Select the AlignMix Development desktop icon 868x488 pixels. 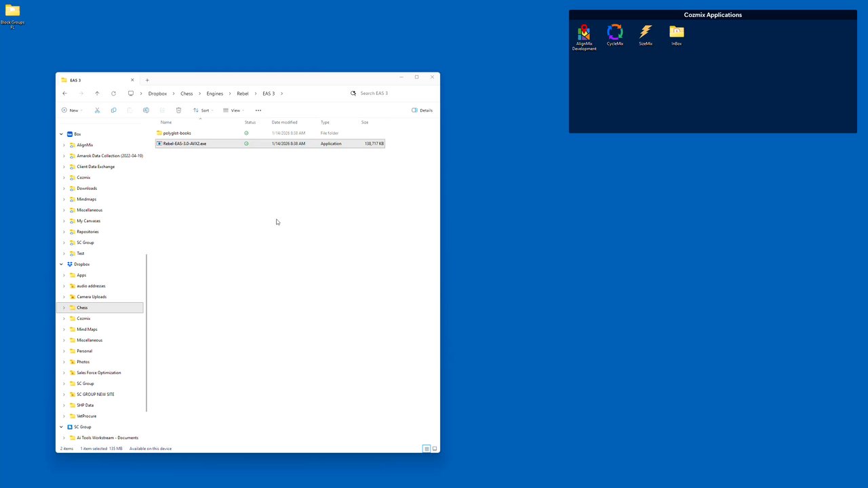[584, 38]
